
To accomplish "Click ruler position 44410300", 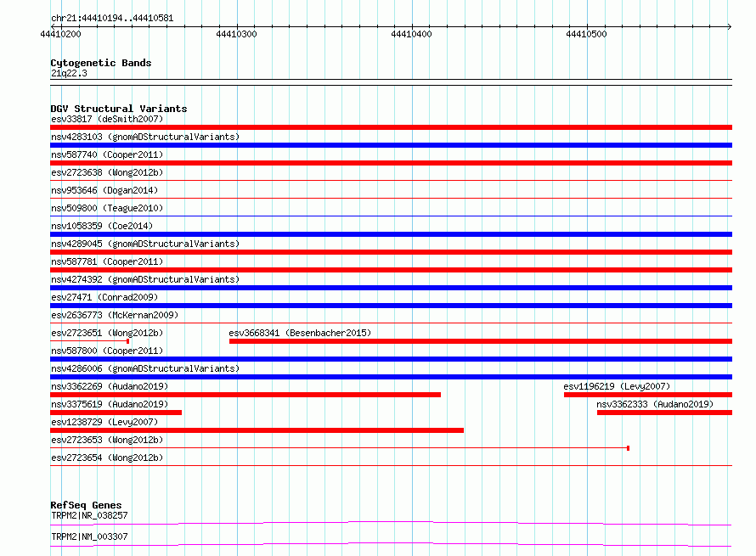I will coord(236,34).
